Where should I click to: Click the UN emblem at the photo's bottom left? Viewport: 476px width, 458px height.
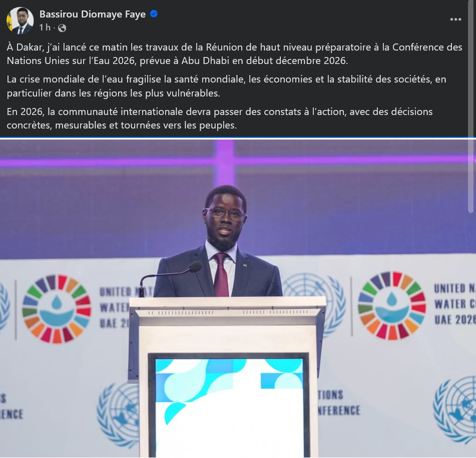119,415
